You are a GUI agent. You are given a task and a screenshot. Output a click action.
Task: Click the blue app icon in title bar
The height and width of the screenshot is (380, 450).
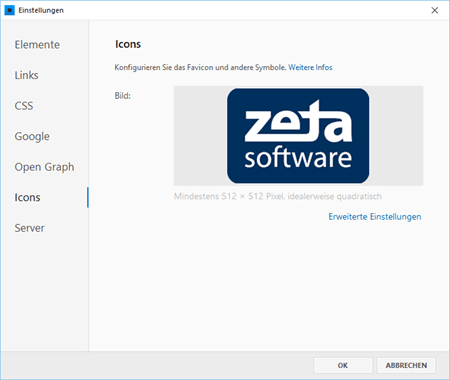pyautogui.click(x=10, y=10)
